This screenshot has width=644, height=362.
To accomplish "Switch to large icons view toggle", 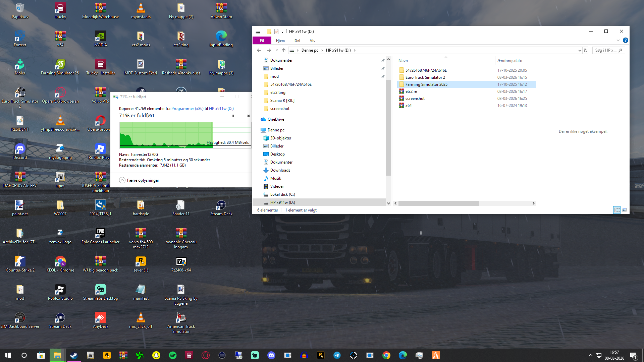I will pyautogui.click(x=624, y=210).
